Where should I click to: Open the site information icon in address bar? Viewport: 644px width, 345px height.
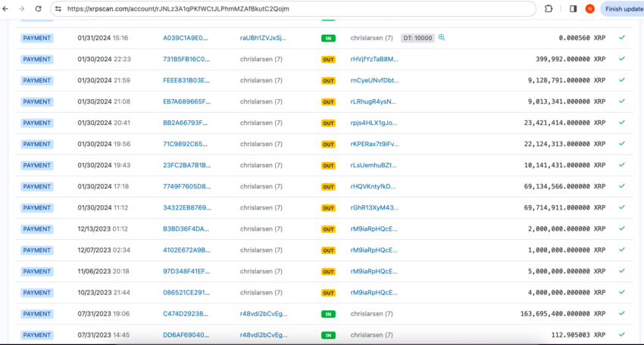click(58, 9)
